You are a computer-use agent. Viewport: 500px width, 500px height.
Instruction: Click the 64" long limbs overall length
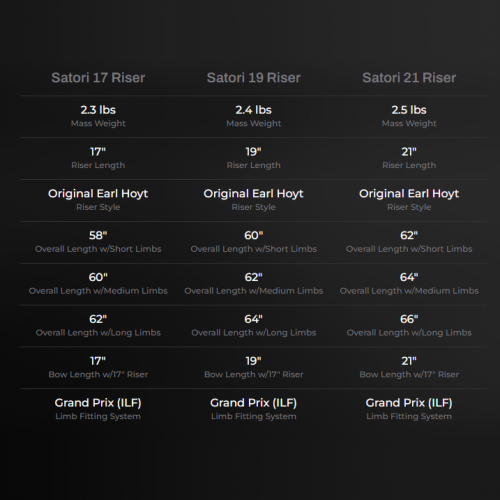(x=254, y=319)
